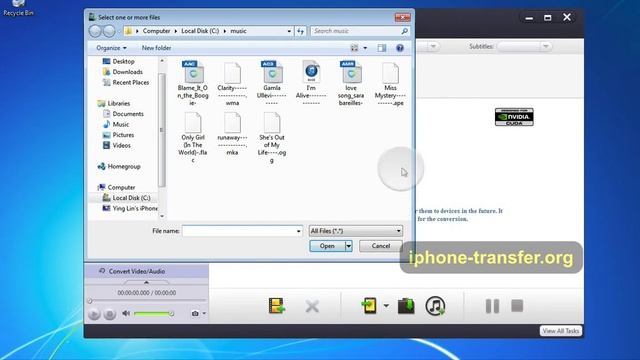Image resolution: width=640 pixels, height=360 pixels.
Task: Click View All Tasks button
Action: pos(561,331)
